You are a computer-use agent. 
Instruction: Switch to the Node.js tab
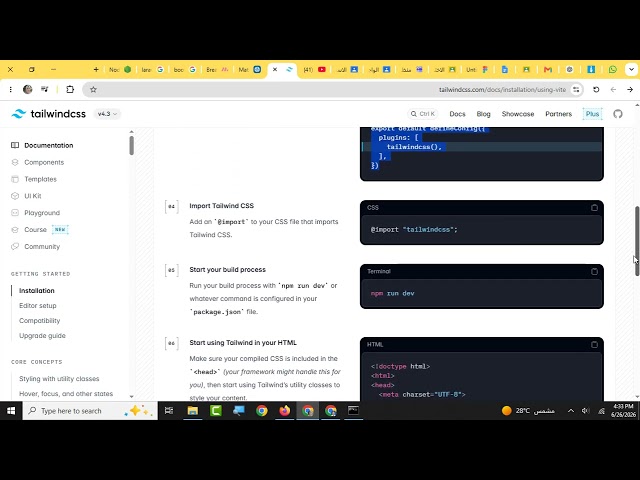point(120,69)
